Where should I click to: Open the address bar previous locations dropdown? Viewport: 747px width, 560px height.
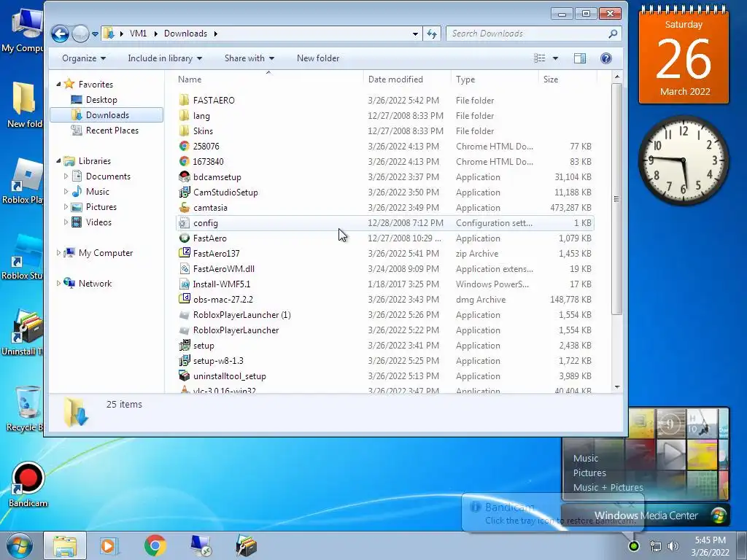415,34
